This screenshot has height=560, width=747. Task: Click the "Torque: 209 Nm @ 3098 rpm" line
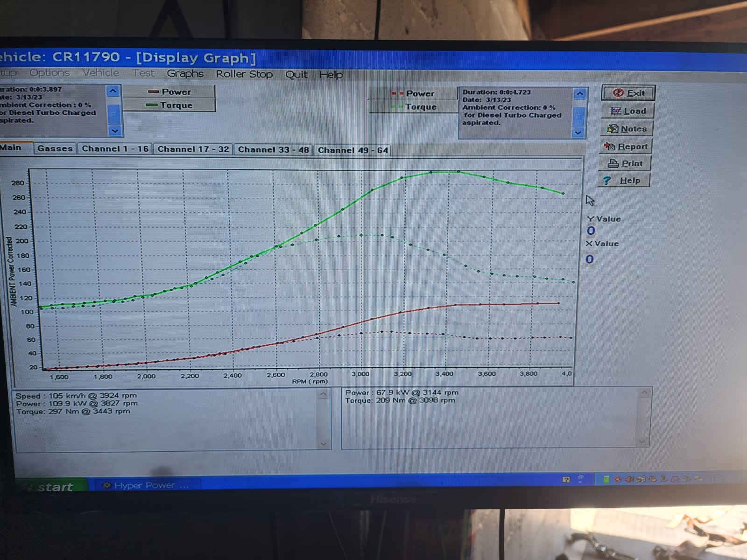click(400, 400)
